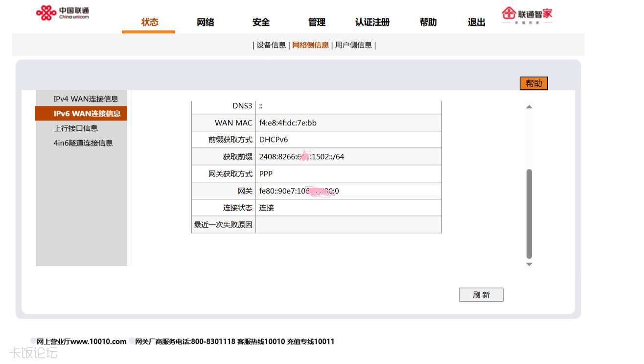Go to the 管理 tab
This screenshot has height=364, width=644.
point(317,22)
